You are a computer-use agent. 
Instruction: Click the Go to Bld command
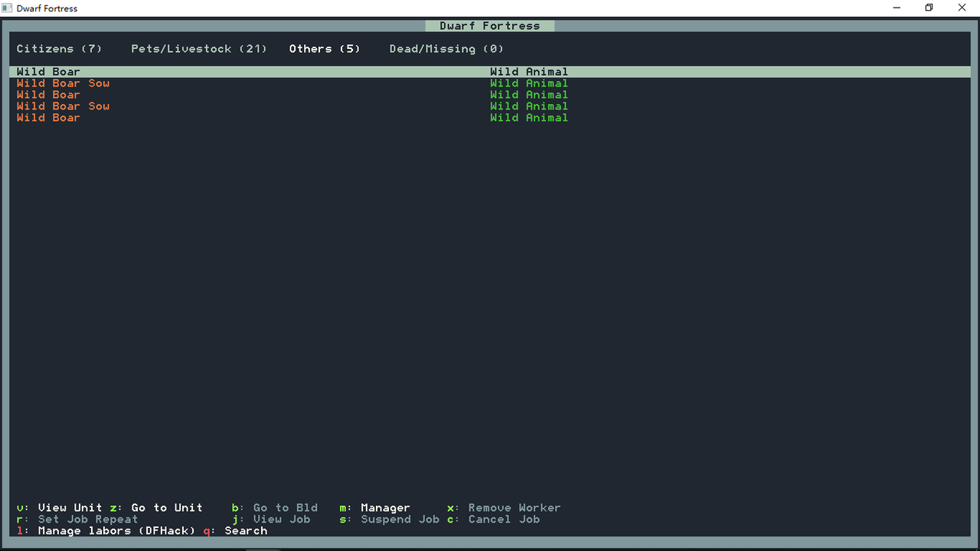(275, 508)
